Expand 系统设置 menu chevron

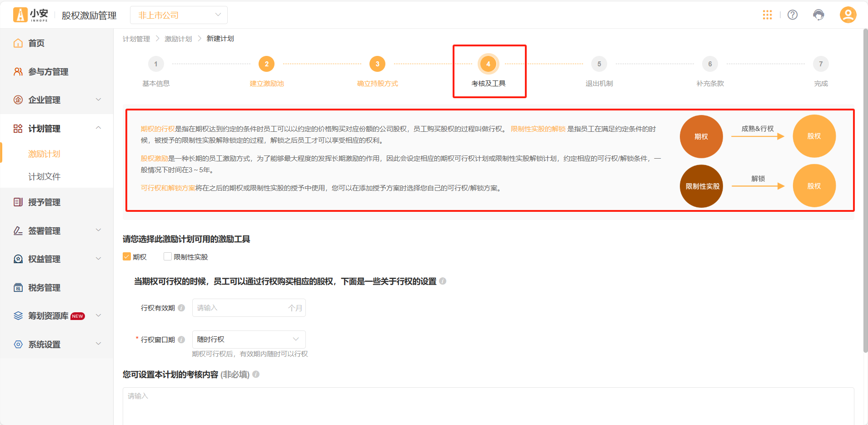point(99,344)
